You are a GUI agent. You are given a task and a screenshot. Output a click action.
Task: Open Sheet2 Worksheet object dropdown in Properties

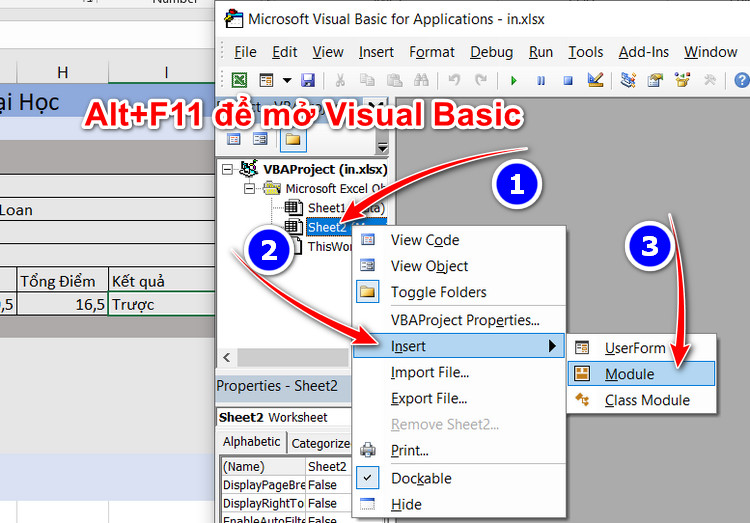click(284, 417)
